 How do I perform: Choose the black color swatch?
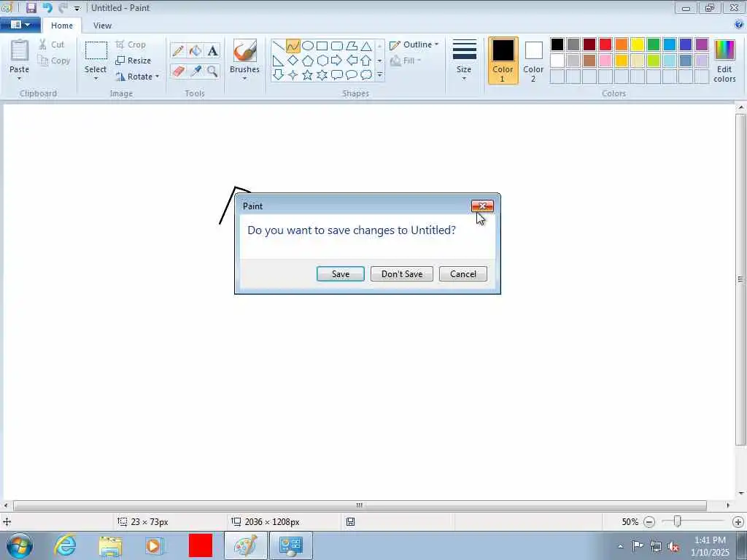(x=557, y=44)
